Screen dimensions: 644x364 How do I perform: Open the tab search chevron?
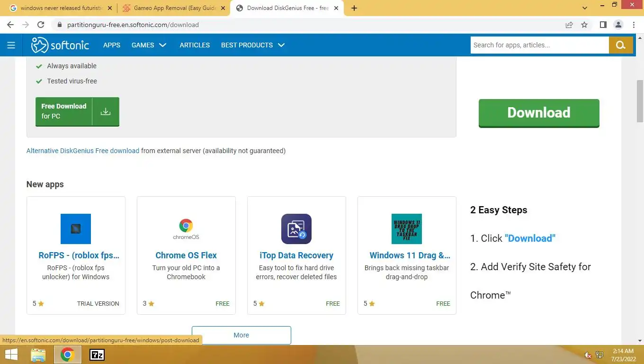coord(584,8)
